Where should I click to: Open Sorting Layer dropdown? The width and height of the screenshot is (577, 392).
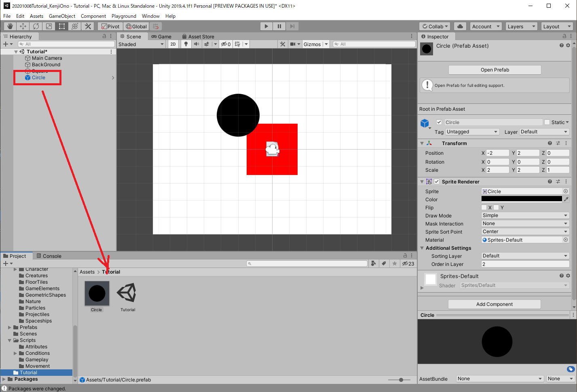point(525,256)
